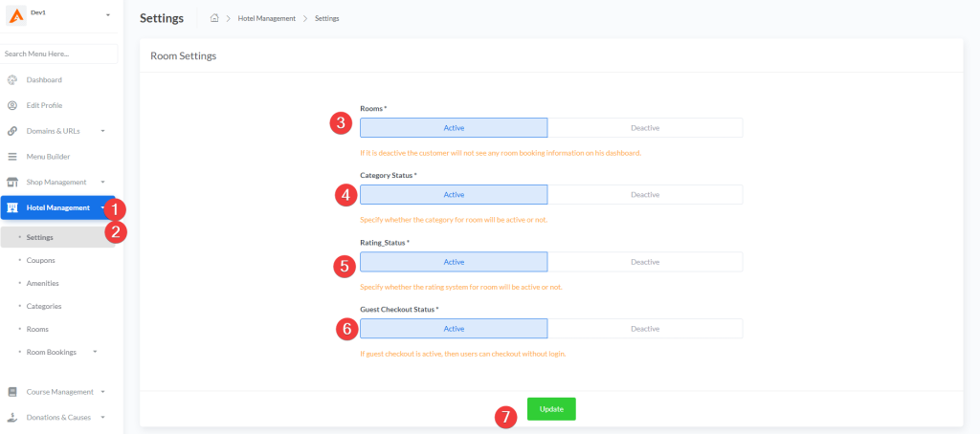Click the Course Management book icon
980x434 pixels.
pyautogui.click(x=12, y=392)
